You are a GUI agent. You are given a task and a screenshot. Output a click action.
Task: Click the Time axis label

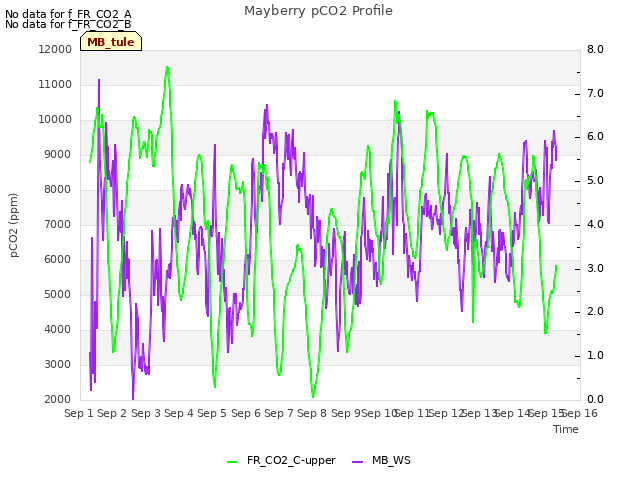click(566, 429)
